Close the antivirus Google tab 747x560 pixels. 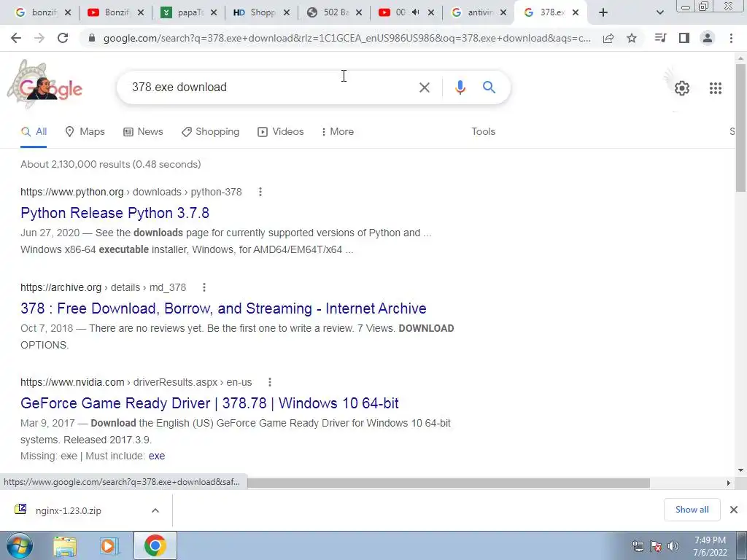coord(503,13)
